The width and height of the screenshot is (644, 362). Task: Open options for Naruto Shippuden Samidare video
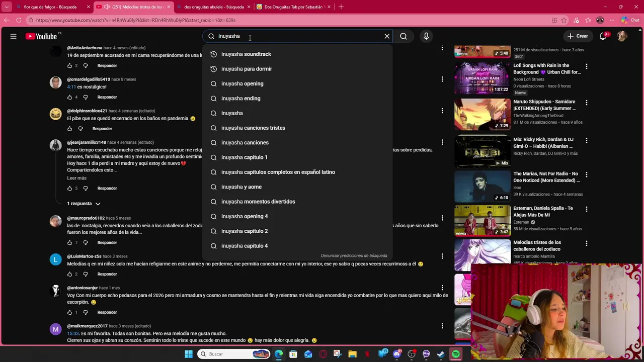click(586, 103)
